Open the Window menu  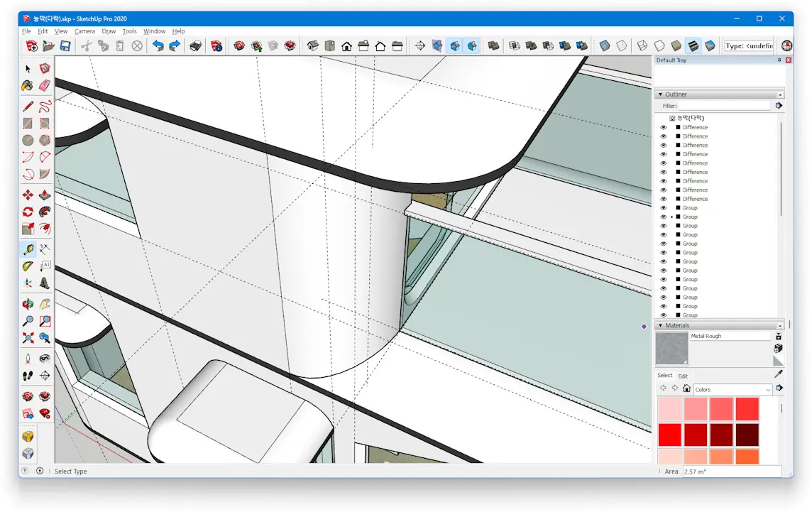[154, 31]
